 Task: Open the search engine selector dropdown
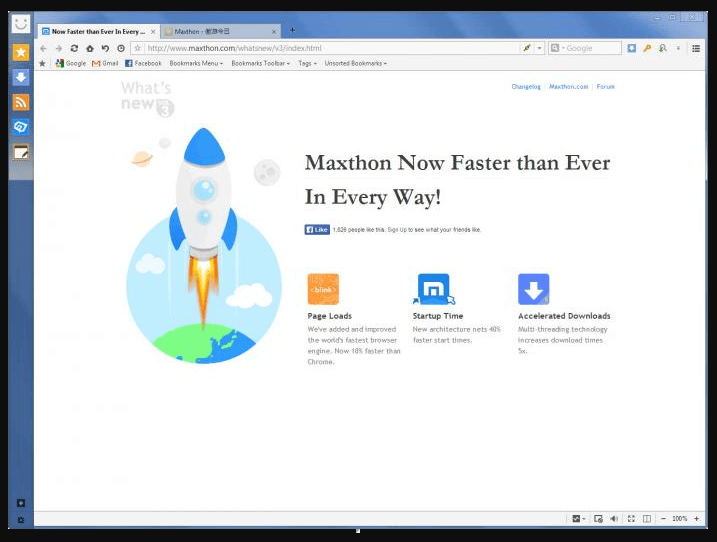tap(557, 48)
